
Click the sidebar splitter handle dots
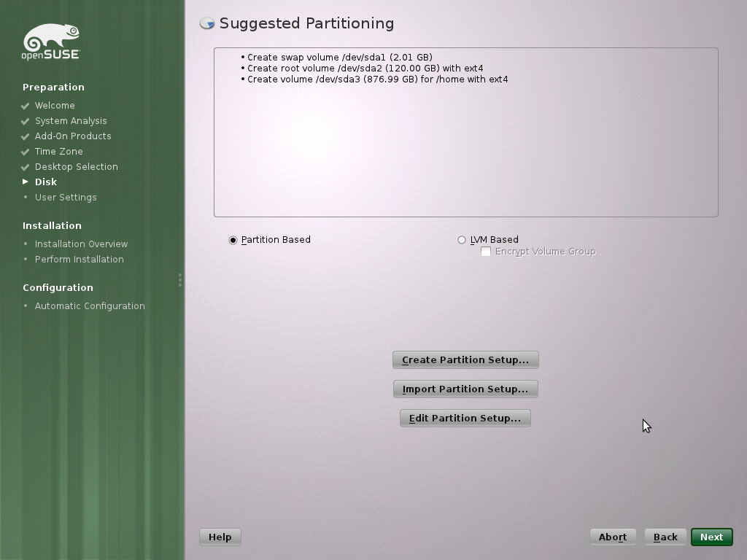click(180, 280)
